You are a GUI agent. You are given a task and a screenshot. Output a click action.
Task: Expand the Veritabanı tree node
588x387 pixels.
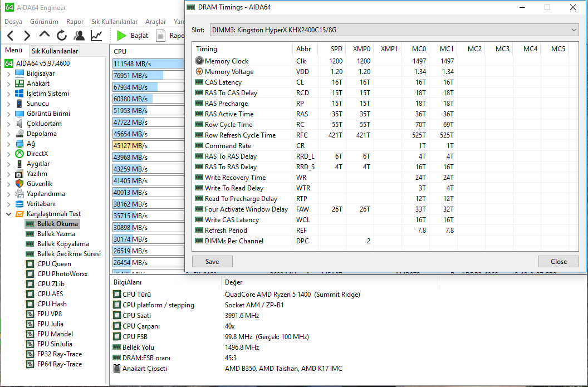(x=8, y=204)
